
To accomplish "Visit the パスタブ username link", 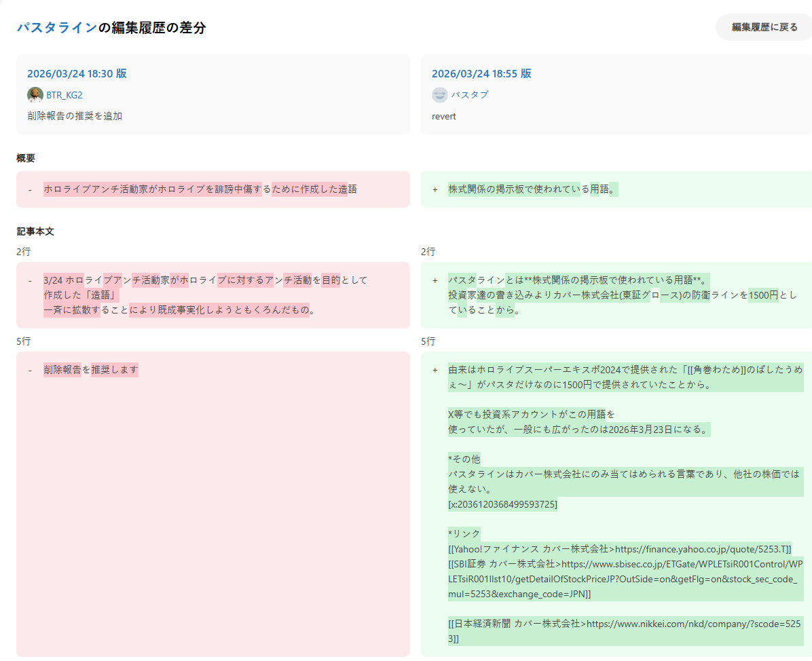I will tap(470, 95).
